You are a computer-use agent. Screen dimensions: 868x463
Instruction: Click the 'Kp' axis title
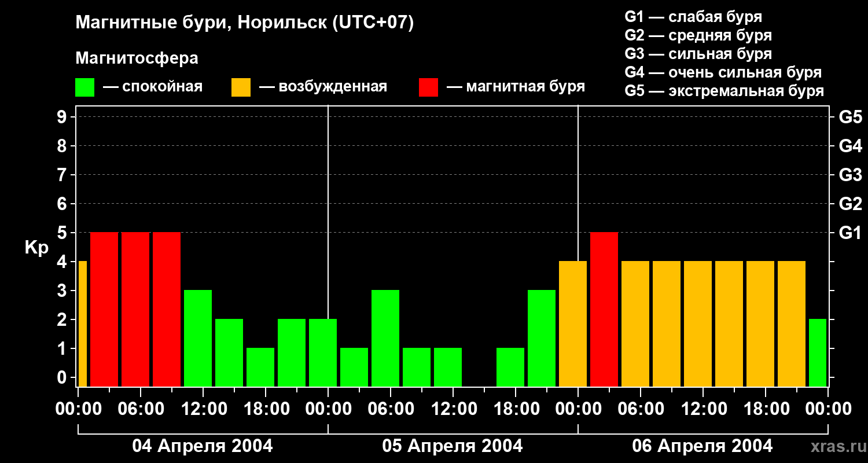[x=36, y=248]
